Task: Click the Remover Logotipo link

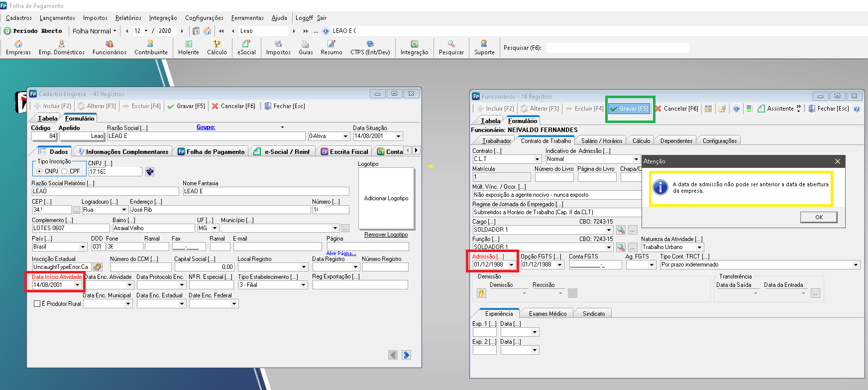Action: coord(386,235)
